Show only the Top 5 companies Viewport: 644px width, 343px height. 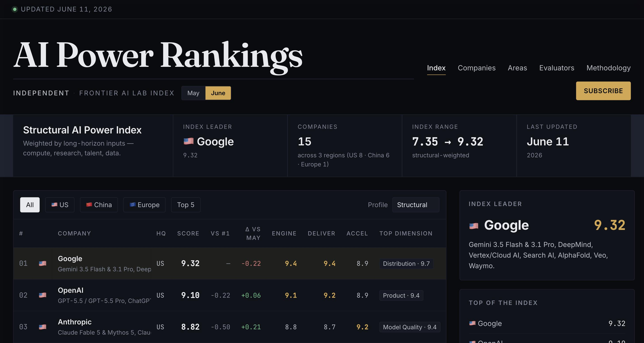coord(186,205)
